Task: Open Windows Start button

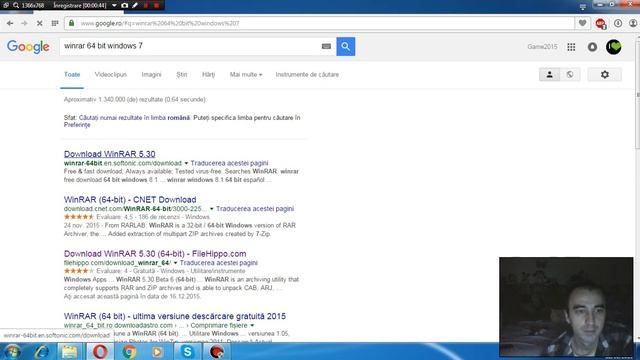Action: 12,352
